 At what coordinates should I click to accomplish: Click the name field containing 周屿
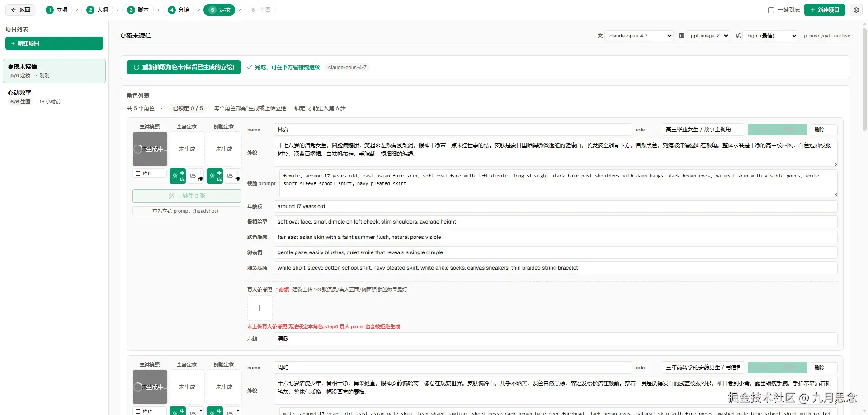(x=453, y=368)
